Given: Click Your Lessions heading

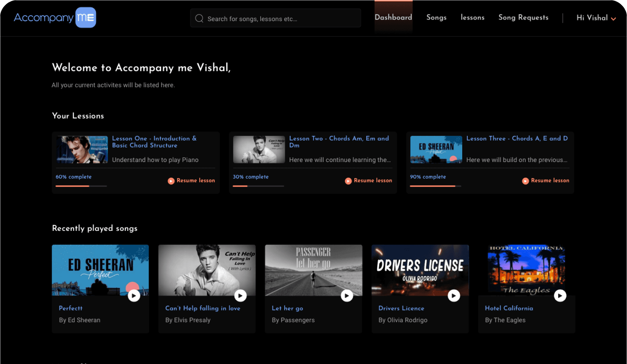Looking at the screenshot, I should coord(78,116).
